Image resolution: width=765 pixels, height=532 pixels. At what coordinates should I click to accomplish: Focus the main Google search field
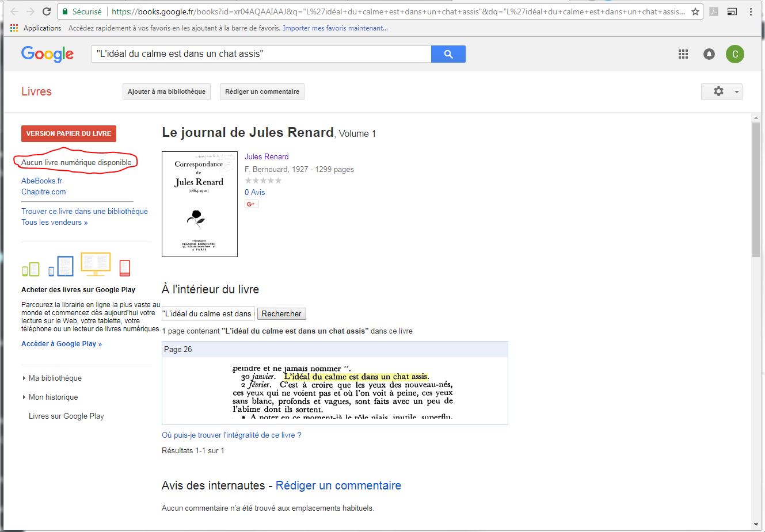click(x=261, y=54)
